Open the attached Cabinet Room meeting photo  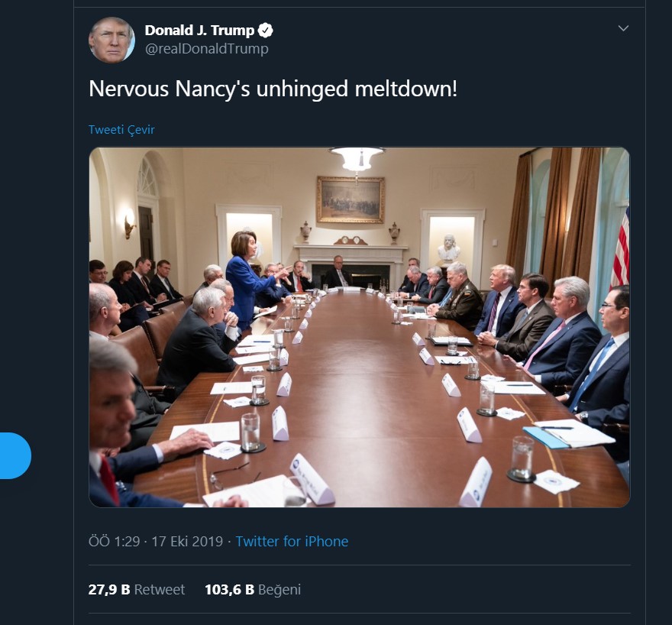point(359,327)
